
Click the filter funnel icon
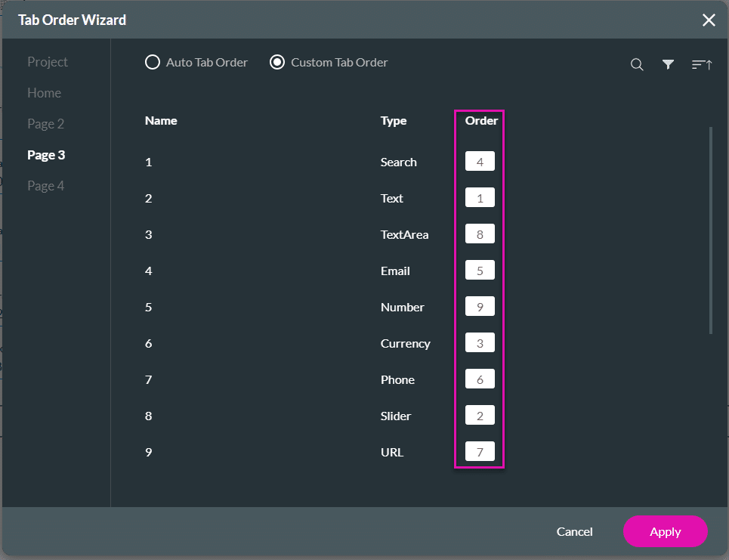click(668, 64)
